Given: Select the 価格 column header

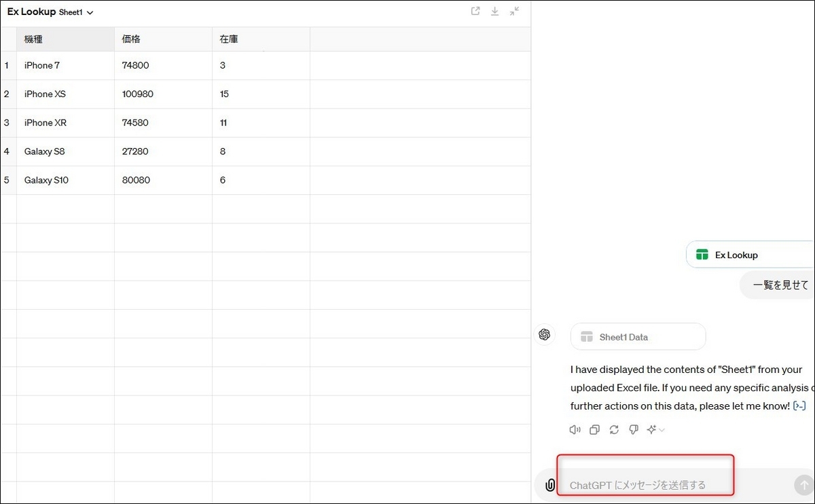Looking at the screenshot, I should [163, 39].
